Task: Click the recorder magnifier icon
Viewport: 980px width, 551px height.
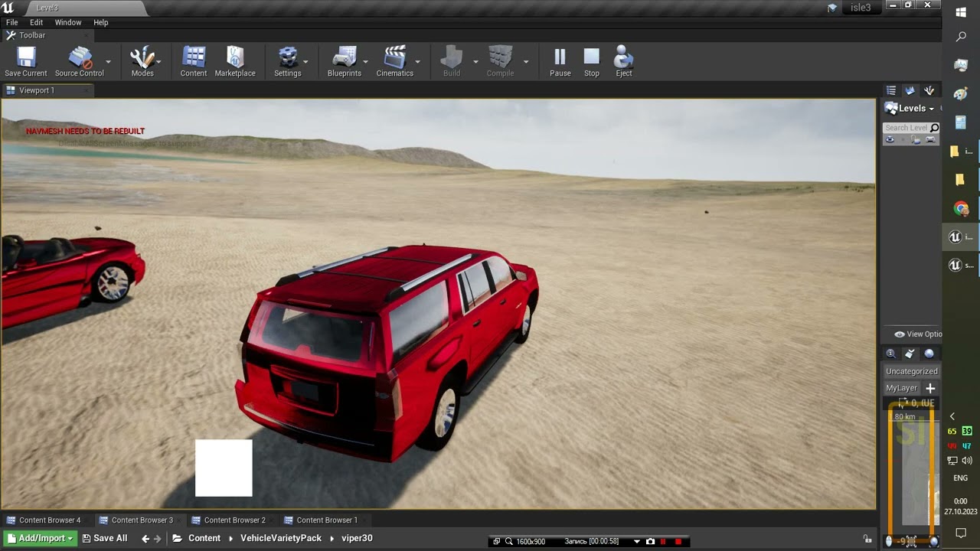Action: point(509,542)
